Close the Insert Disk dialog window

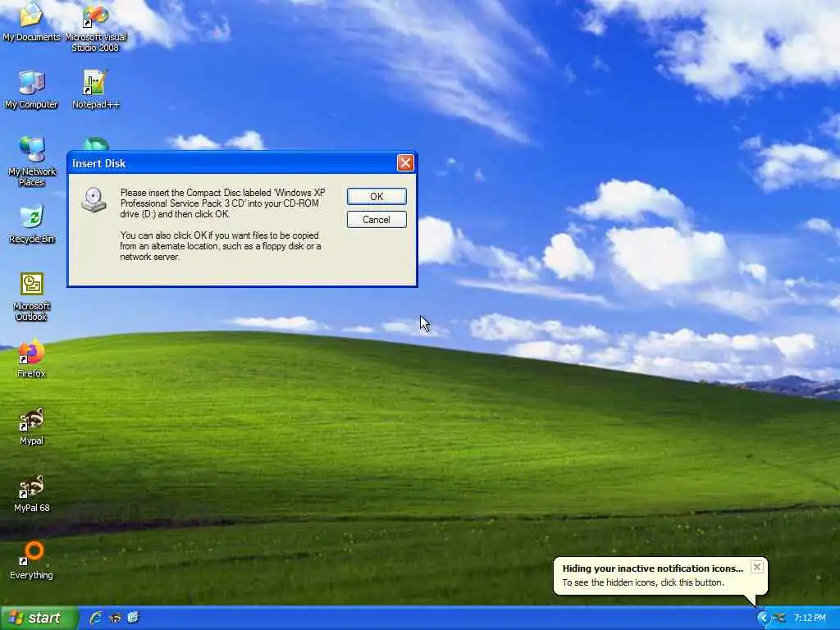(405, 163)
